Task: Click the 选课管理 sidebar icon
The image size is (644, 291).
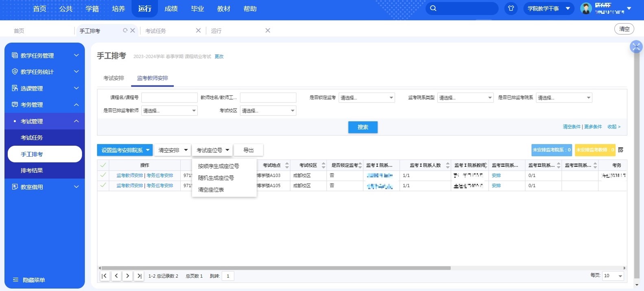Action: 15,88
